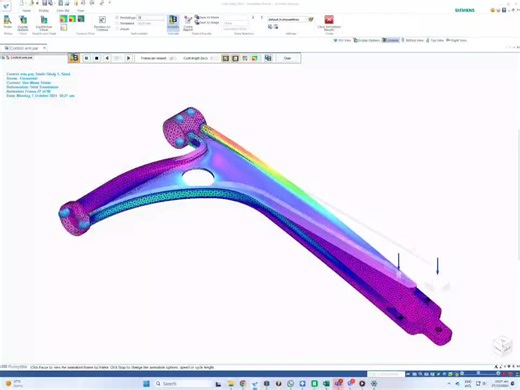Click the green contour animation option icon
Screen dimensions: 520x390
coord(255,58)
